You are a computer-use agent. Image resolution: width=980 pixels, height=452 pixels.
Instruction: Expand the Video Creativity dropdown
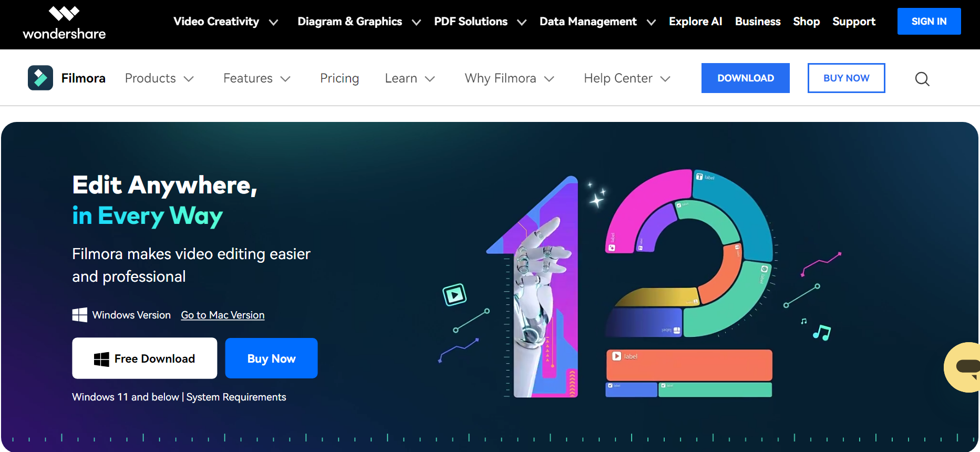tap(226, 22)
